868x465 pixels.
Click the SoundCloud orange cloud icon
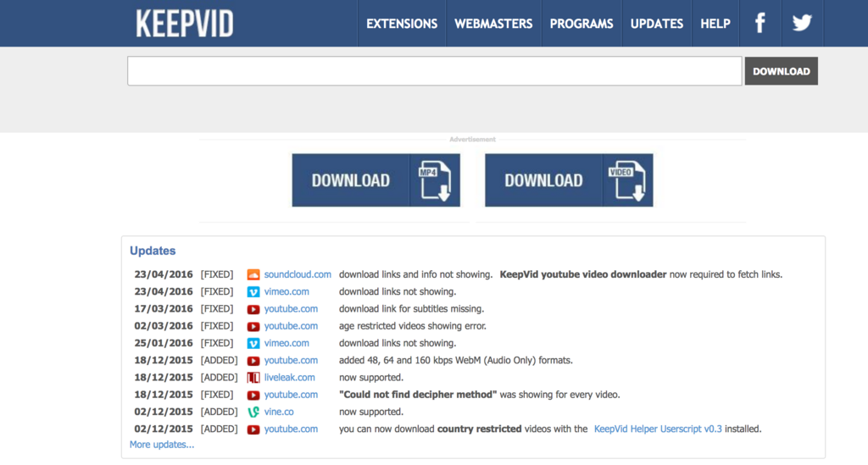point(253,274)
